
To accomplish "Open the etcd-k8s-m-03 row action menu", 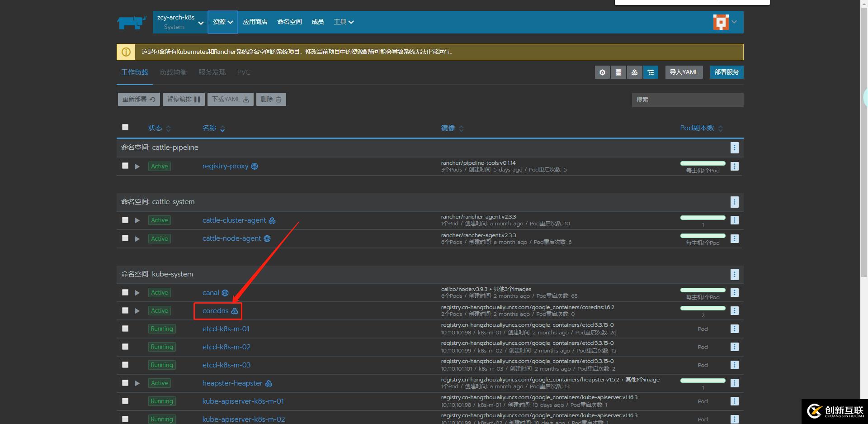I will 735,365.
